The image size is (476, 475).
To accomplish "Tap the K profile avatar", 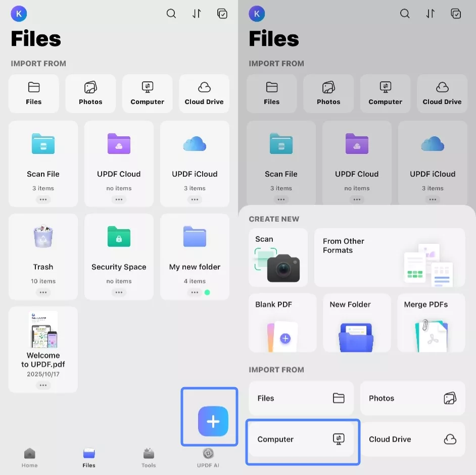I will [19, 14].
